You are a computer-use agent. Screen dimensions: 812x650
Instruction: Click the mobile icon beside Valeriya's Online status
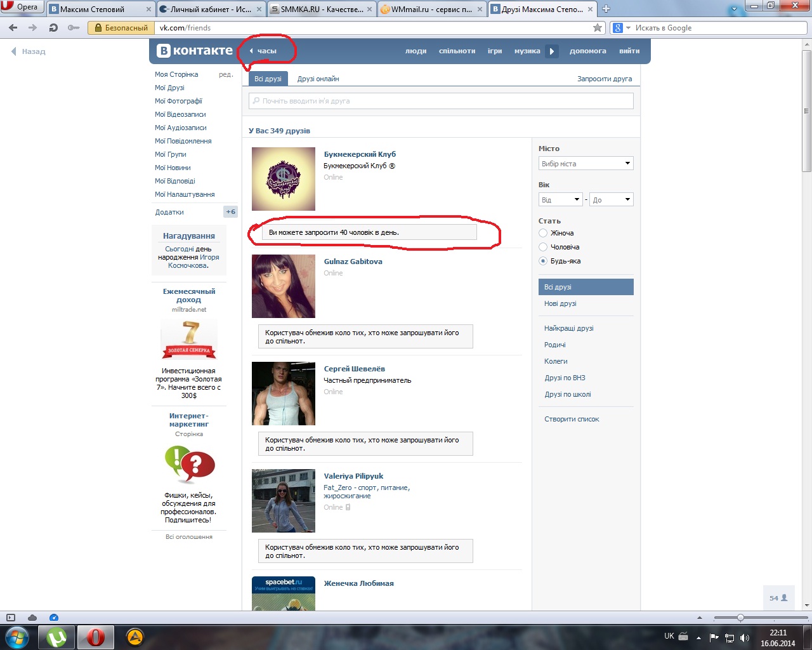348,507
